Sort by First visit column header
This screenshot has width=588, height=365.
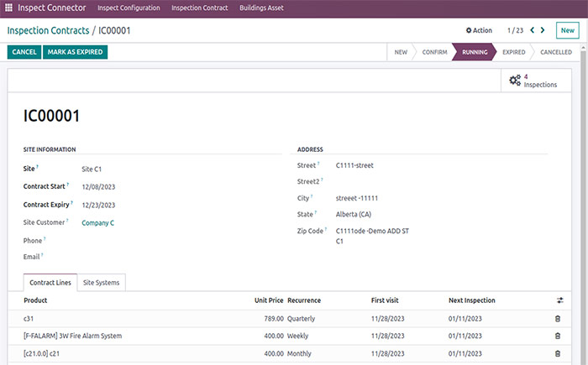385,300
